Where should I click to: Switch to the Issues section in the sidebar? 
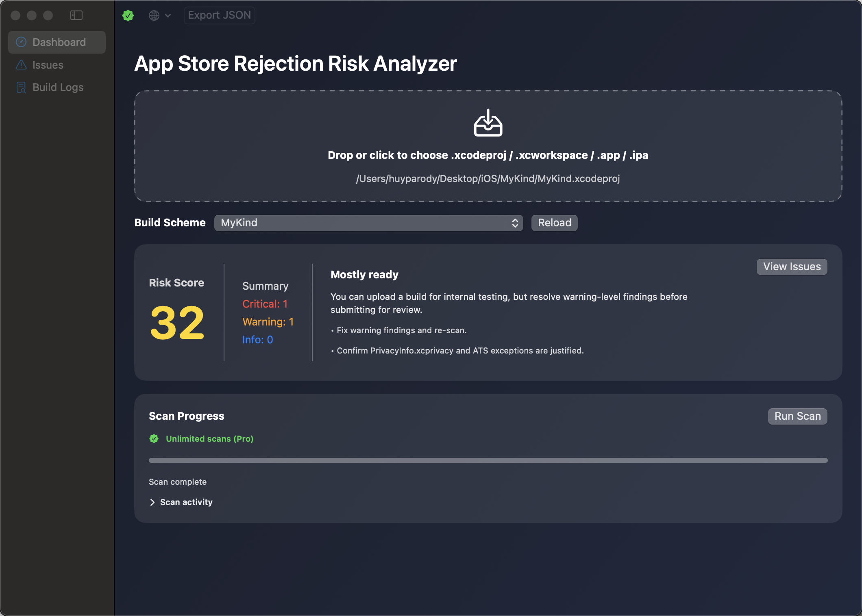point(48,65)
